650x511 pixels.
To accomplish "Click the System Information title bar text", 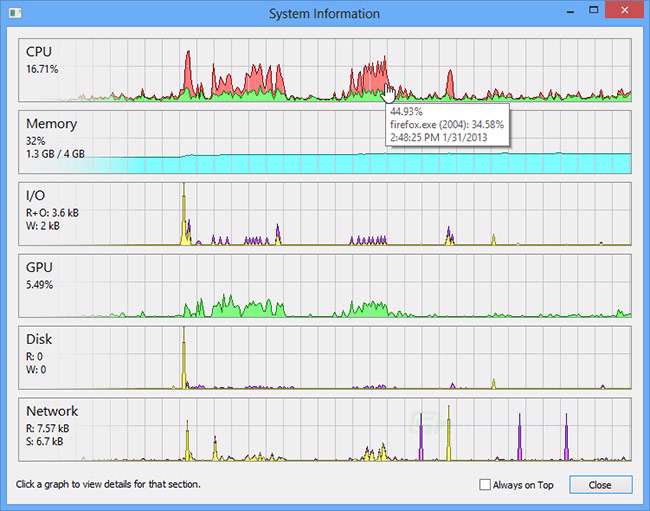I will click(325, 14).
